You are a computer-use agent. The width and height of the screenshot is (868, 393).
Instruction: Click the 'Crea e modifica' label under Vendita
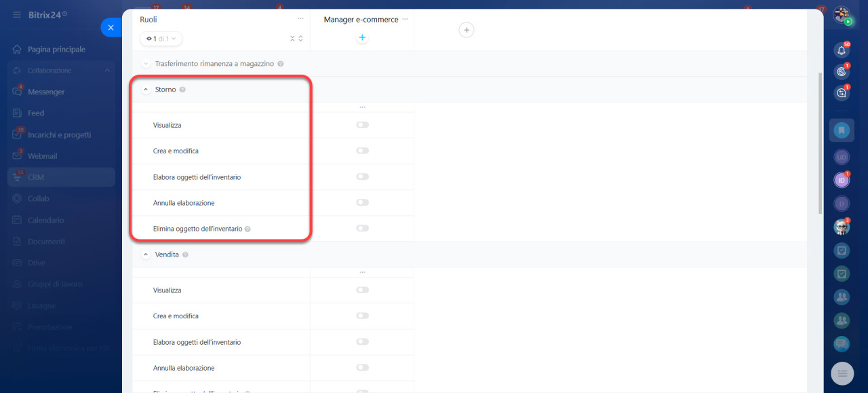pos(176,316)
